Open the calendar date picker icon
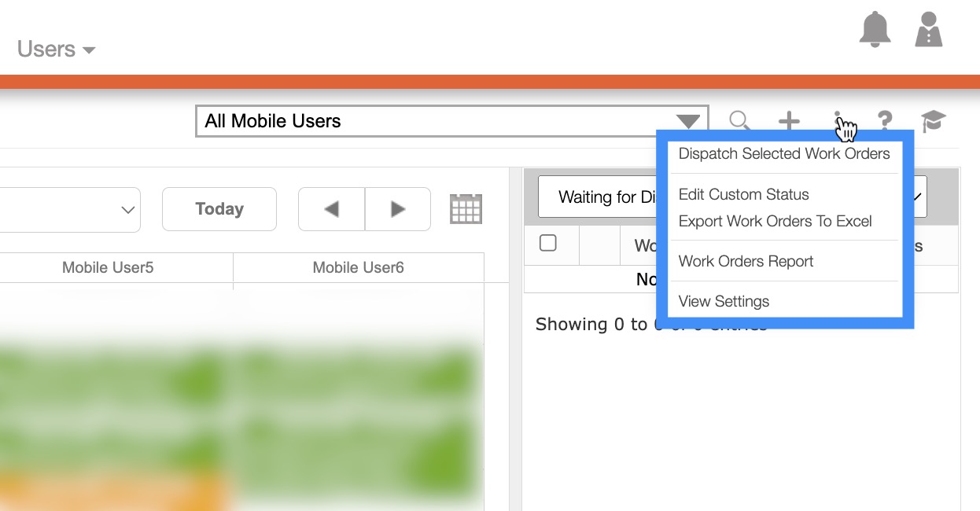Screen dimensions: 980x511 pyautogui.click(x=466, y=209)
